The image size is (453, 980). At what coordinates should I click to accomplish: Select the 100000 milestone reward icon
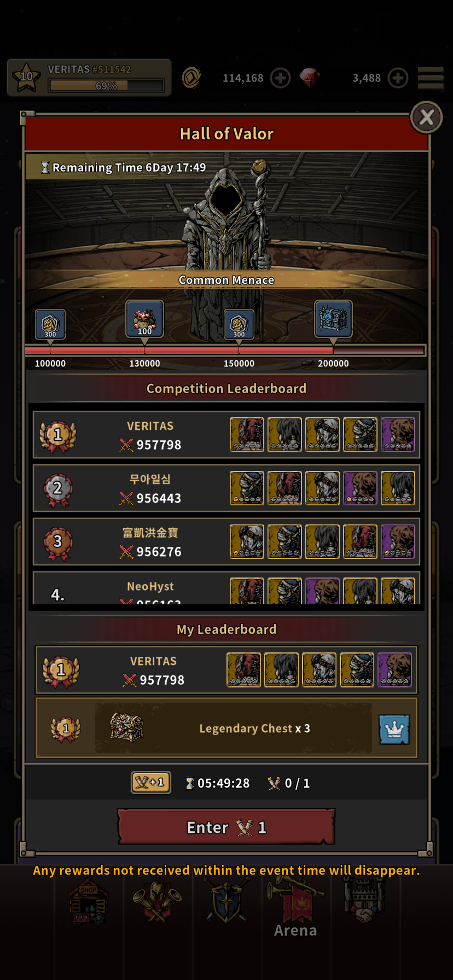pos(50,324)
